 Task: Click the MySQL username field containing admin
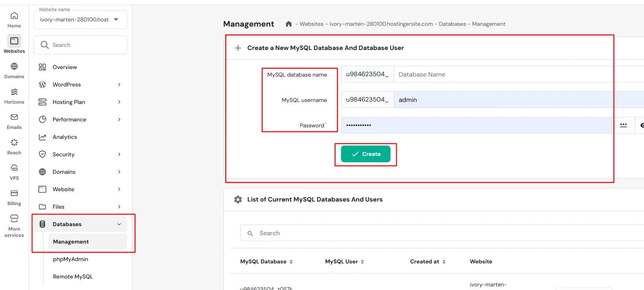519,100
